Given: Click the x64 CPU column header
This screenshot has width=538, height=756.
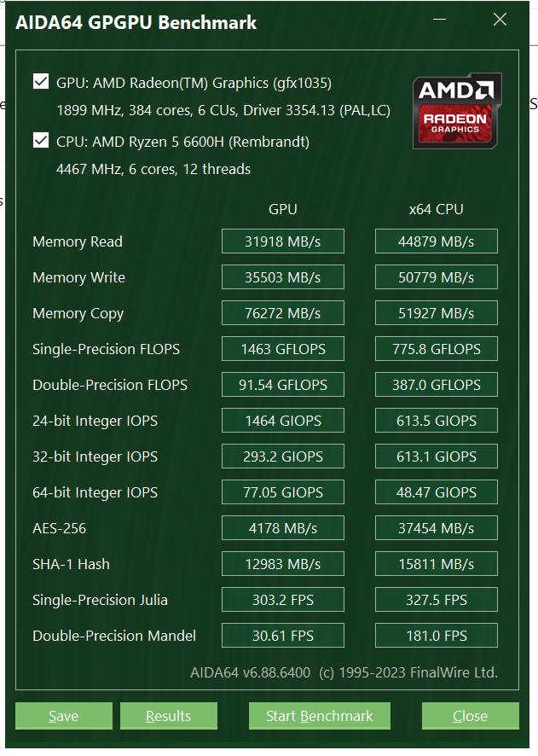Looking at the screenshot, I should click(x=437, y=209).
